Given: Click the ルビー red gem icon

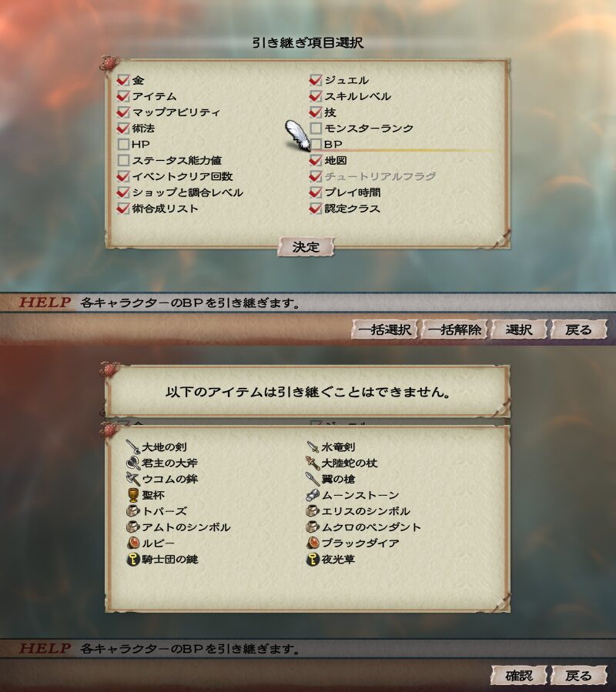Looking at the screenshot, I should [133, 543].
